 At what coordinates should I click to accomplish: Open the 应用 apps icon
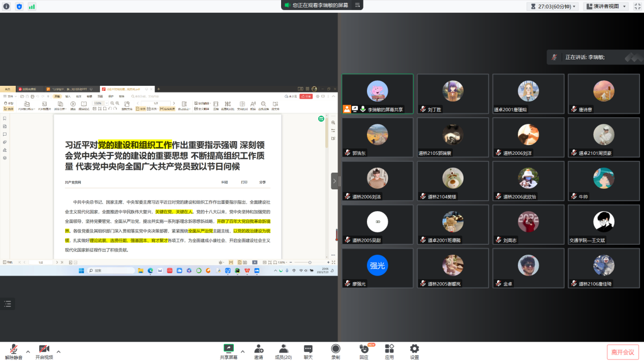(389, 350)
